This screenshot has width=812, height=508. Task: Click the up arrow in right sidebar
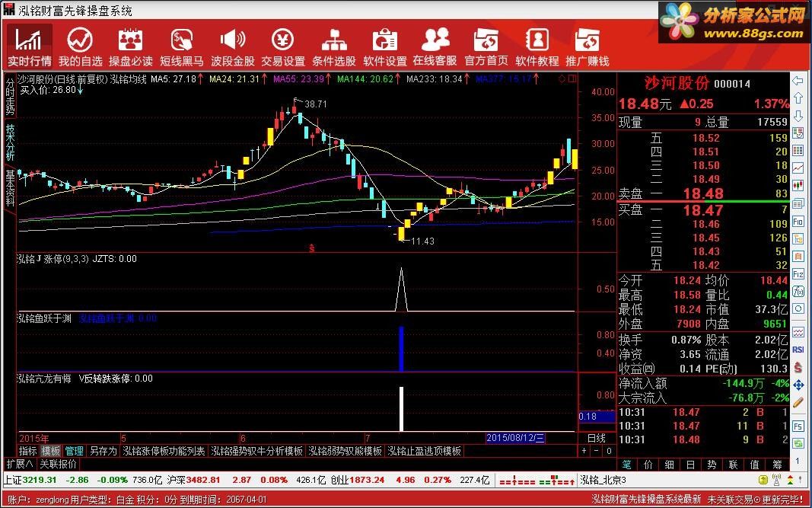click(x=798, y=98)
